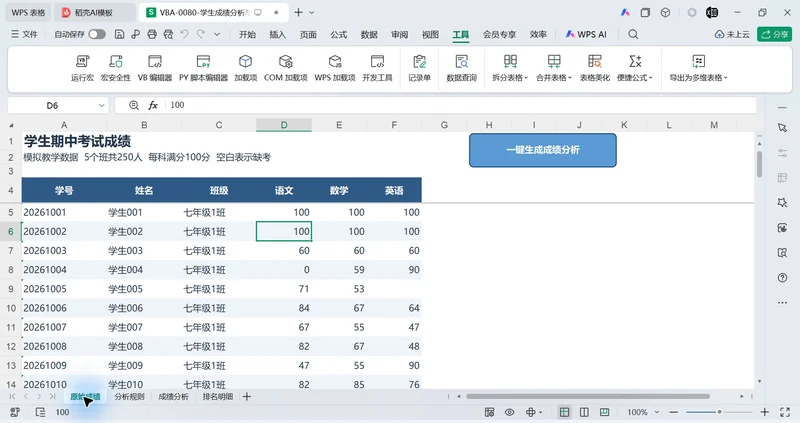Image resolution: width=800 pixels, height=423 pixels.
Task: Switch to the Insert (插入) tab
Action: (278, 34)
